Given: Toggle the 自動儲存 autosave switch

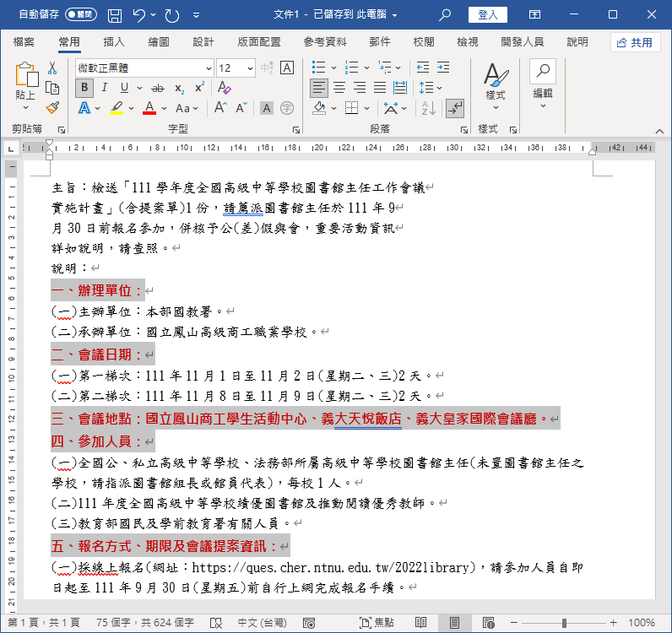Looking at the screenshot, I should click(80, 14).
